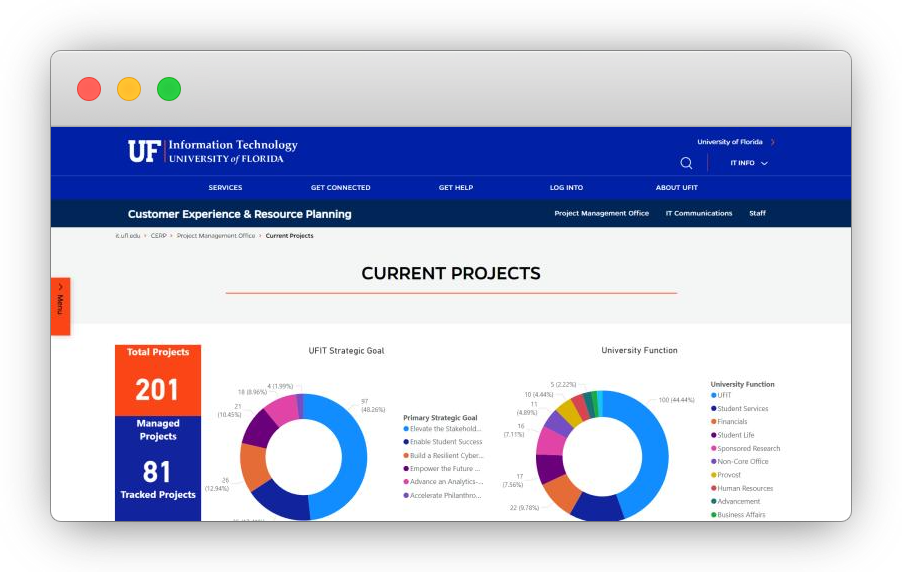Click the Total Projects 201 card

[x=158, y=380]
